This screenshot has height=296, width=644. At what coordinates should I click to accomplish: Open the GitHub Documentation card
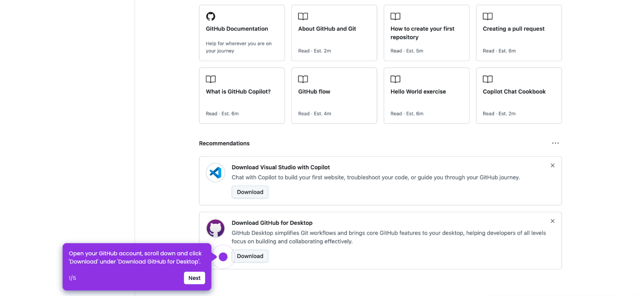242,33
